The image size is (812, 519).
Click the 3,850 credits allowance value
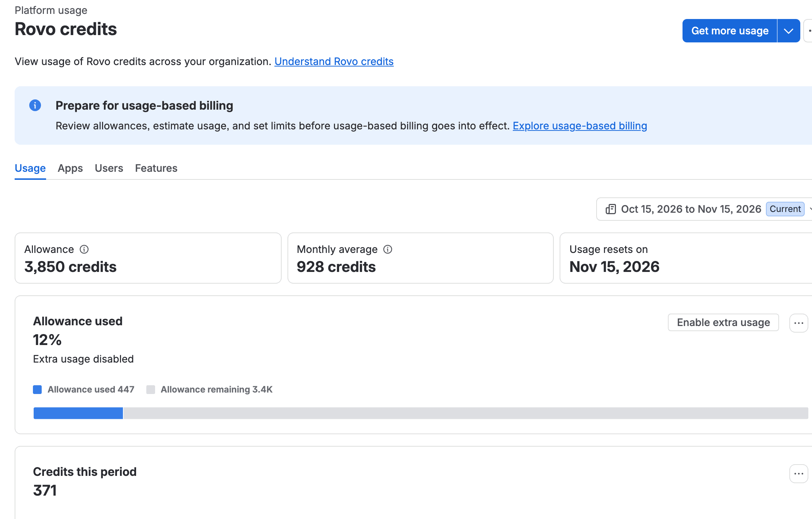pyautogui.click(x=70, y=267)
